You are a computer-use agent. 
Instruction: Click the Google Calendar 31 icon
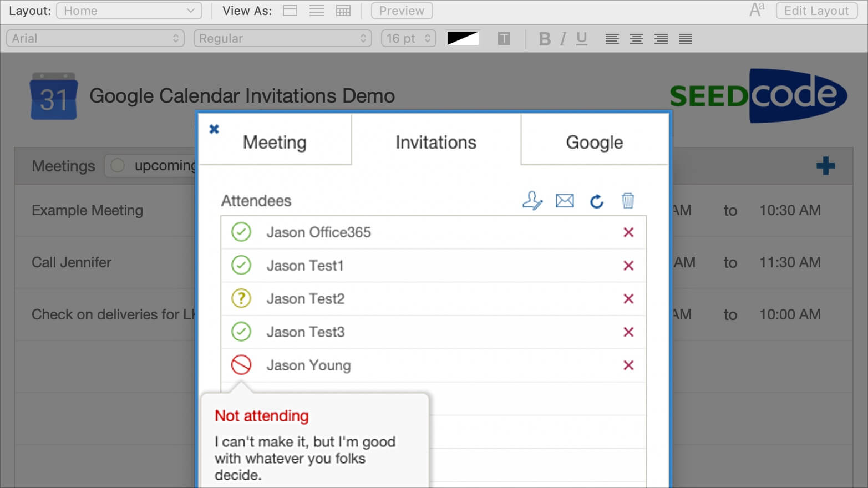tap(53, 96)
